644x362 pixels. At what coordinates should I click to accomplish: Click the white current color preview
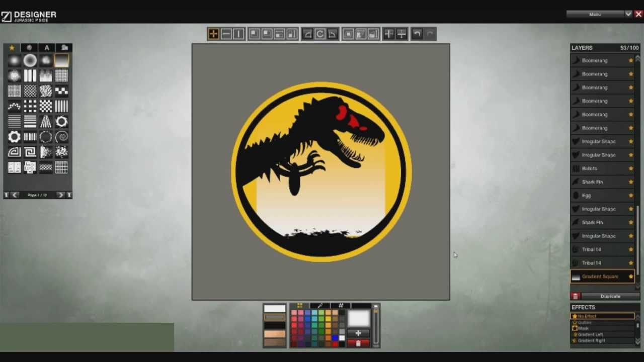pyautogui.click(x=359, y=318)
